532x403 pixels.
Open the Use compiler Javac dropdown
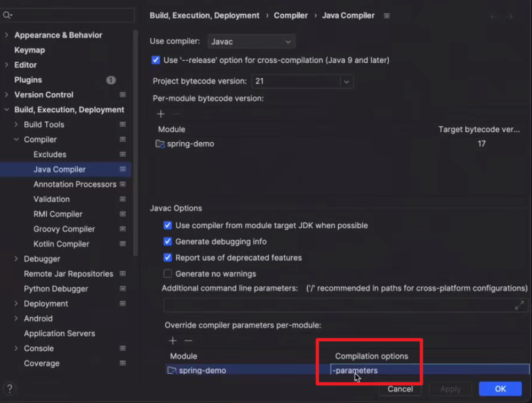(251, 42)
